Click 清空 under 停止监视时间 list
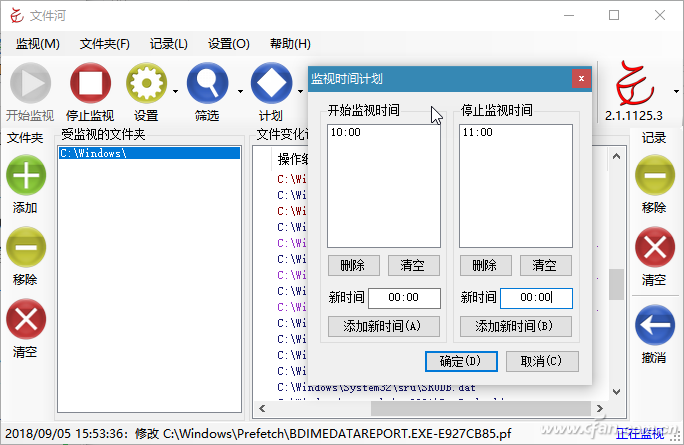684x445 pixels. [546, 265]
